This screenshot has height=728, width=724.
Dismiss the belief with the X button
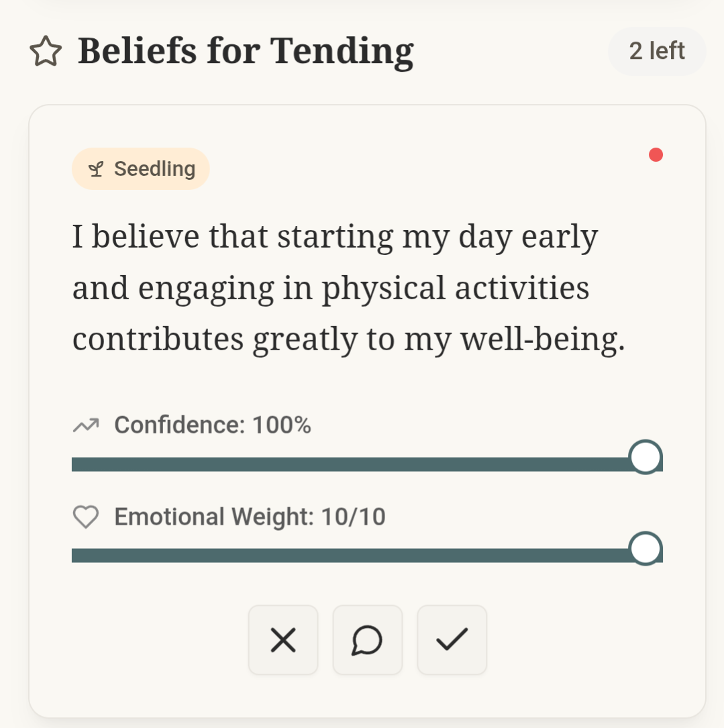(x=283, y=640)
